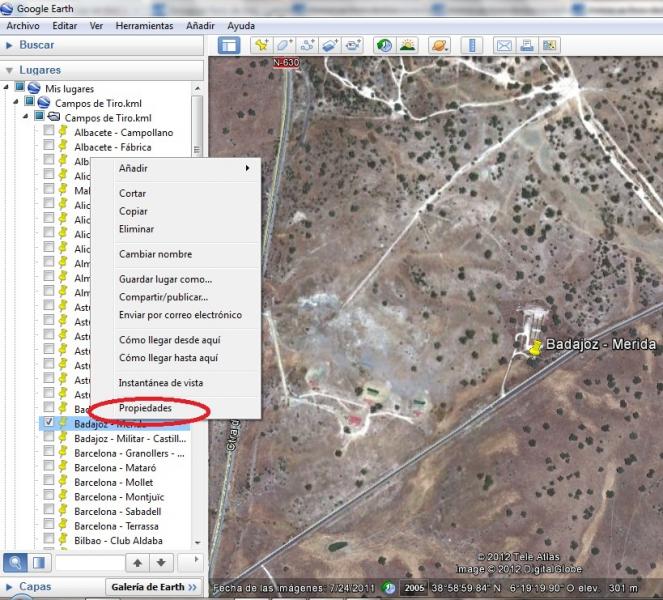Expand the Buscar panel

[x=10, y=45]
